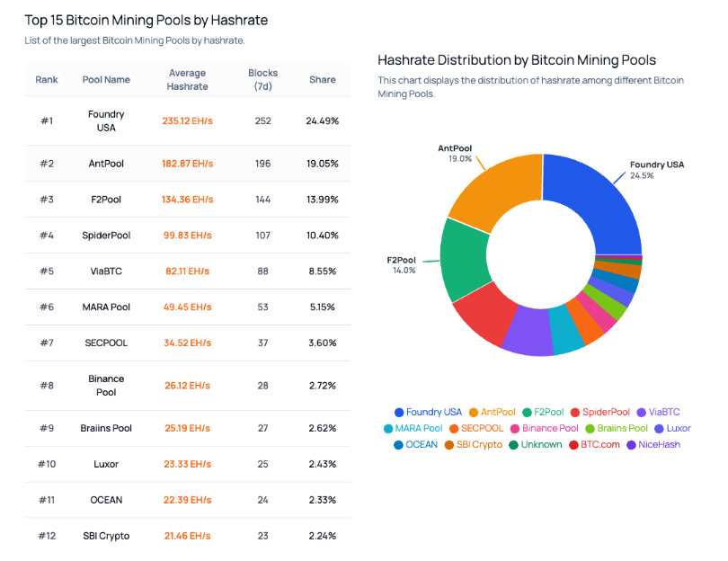728x561 pixels.
Task: Click the BTC.com legend entry
Action: click(594, 445)
